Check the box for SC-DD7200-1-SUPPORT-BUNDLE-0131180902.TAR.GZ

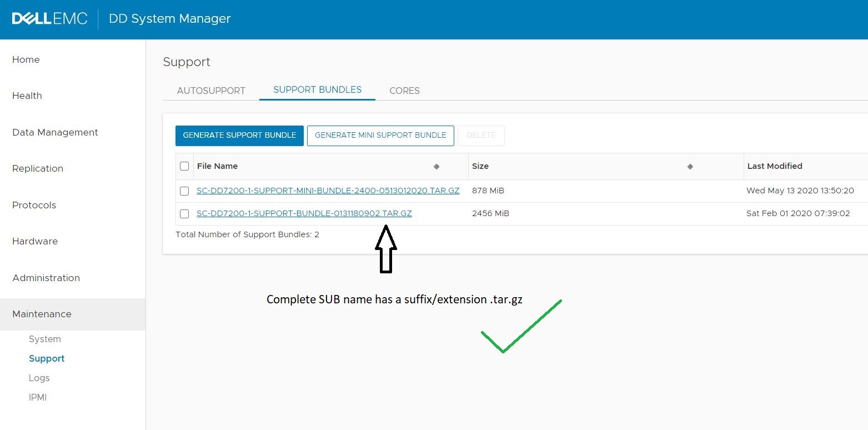184,214
